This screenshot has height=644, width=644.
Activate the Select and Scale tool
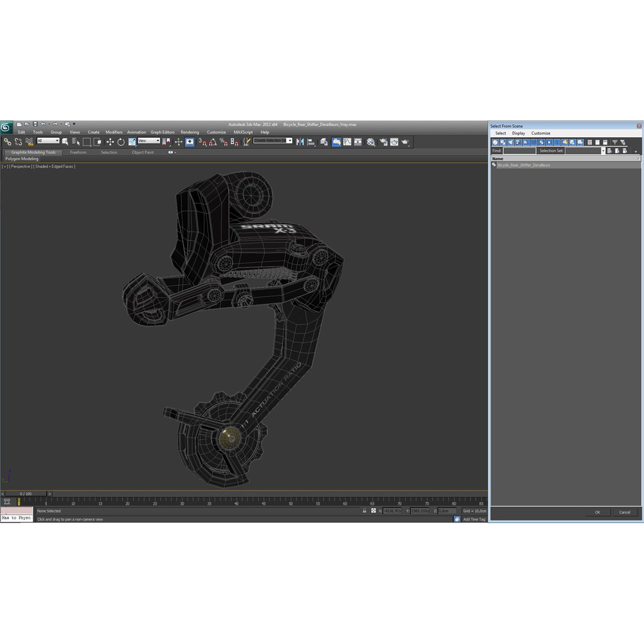tap(132, 142)
